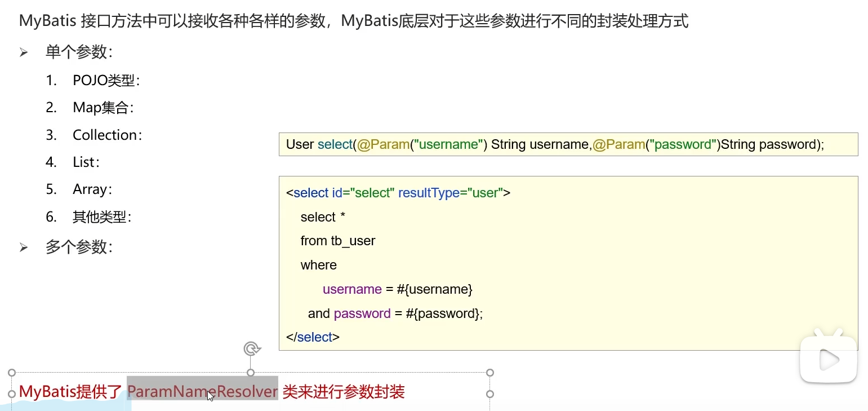The height and width of the screenshot is (411, 868).
Task: Click the '单个参数:' bullet heading
Action: click(79, 52)
